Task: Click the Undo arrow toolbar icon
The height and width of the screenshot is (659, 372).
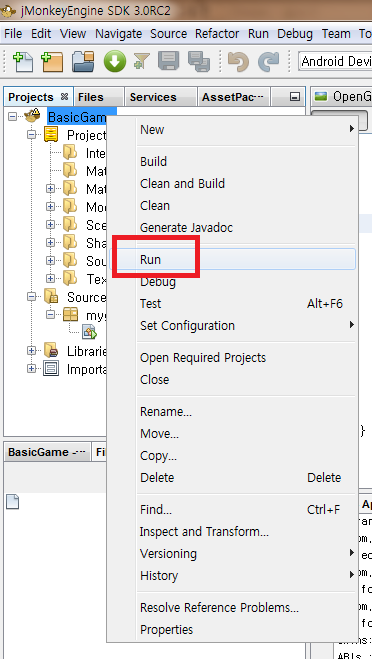Action: [238, 61]
